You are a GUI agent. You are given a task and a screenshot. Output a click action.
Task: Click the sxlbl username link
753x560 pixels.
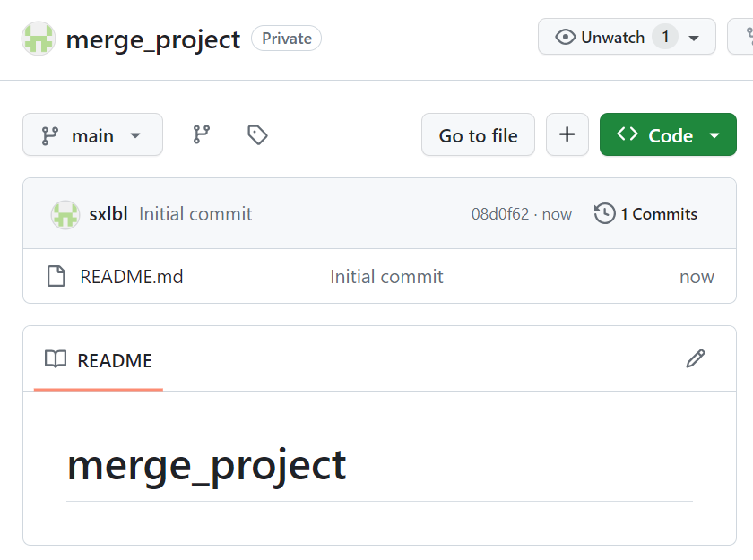(108, 214)
